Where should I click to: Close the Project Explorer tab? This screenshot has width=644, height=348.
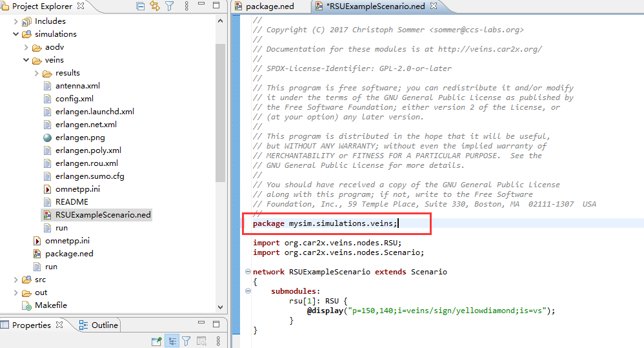[x=81, y=6]
